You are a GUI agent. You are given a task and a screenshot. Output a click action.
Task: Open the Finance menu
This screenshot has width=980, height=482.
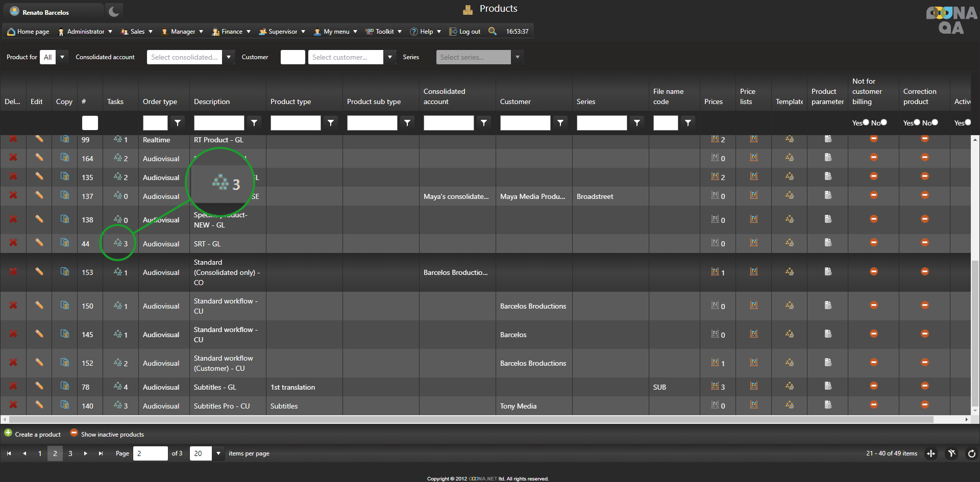[x=232, y=32]
